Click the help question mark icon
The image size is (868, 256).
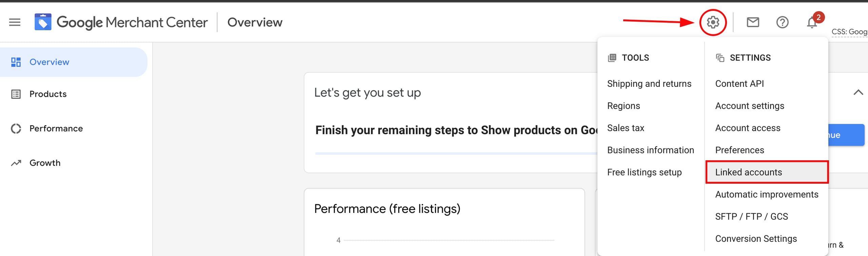(782, 22)
